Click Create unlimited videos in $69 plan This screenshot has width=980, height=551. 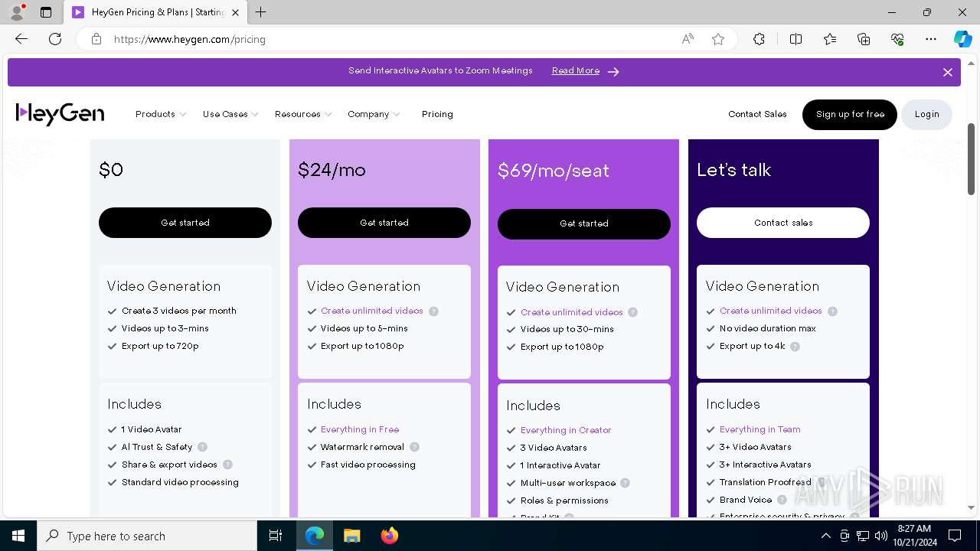tap(572, 311)
